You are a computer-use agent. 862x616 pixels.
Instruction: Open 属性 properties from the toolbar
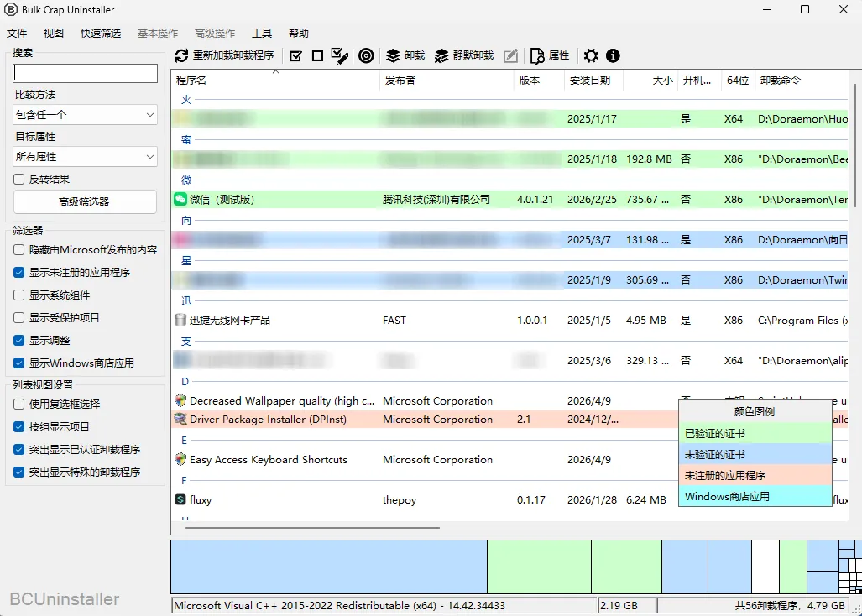tap(549, 55)
